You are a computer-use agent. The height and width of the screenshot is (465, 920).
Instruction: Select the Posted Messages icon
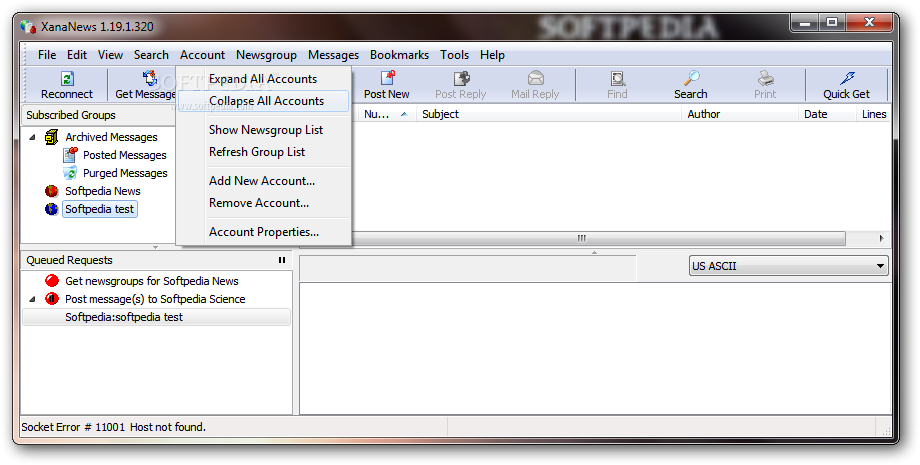(x=70, y=155)
